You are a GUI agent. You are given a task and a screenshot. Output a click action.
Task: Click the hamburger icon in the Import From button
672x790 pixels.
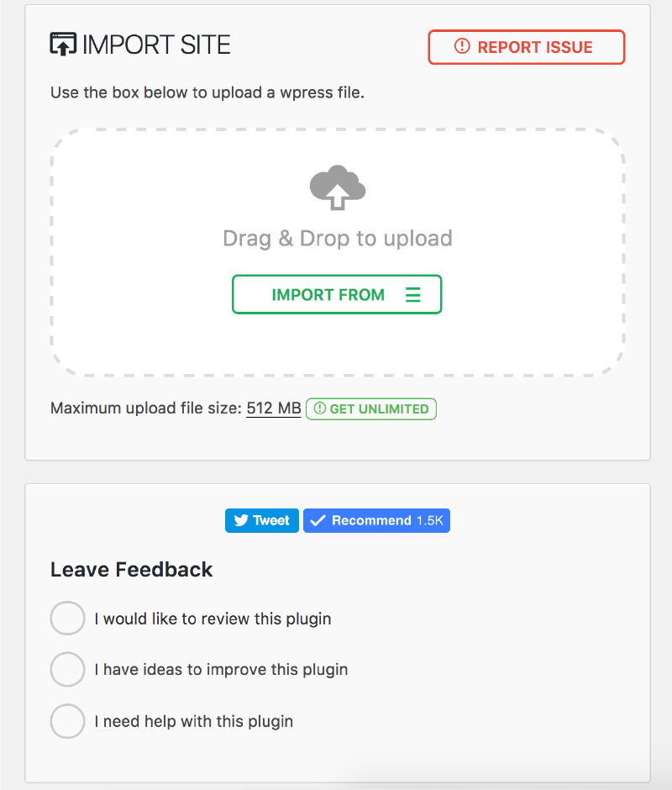[x=412, y=295]
